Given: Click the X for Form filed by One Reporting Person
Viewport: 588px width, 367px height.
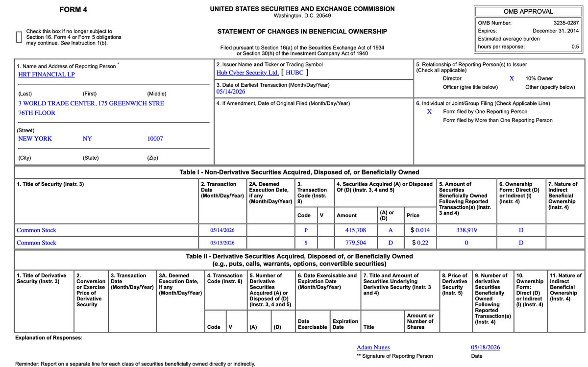Looking at the screenshot, I should [429, 112].
